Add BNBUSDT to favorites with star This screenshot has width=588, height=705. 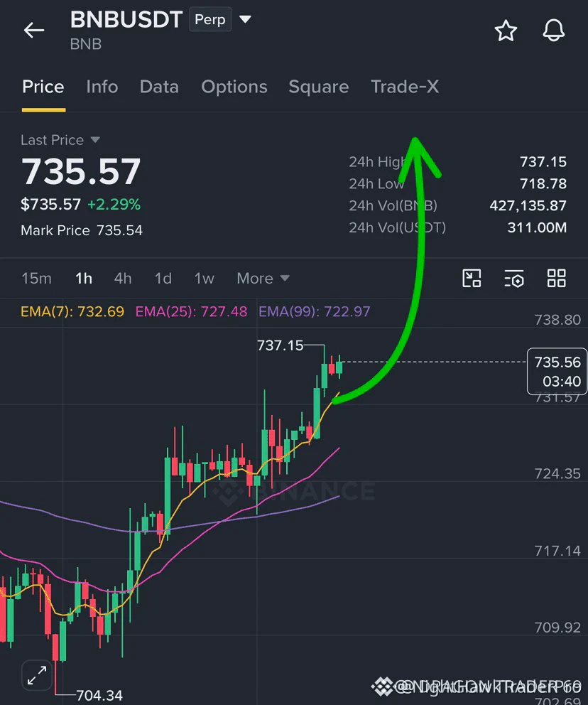coord(506,31)
